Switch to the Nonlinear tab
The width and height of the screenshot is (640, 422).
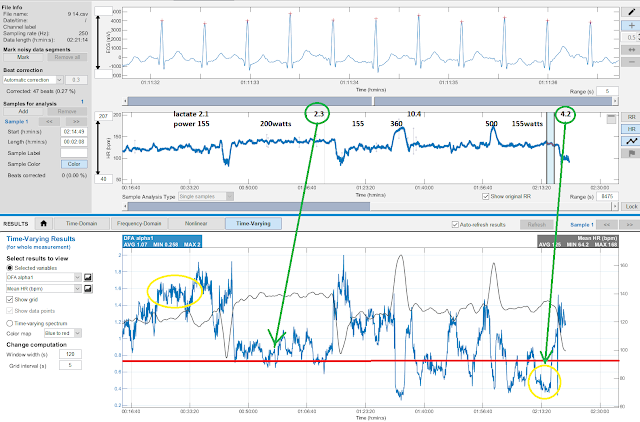coord(196,223)
